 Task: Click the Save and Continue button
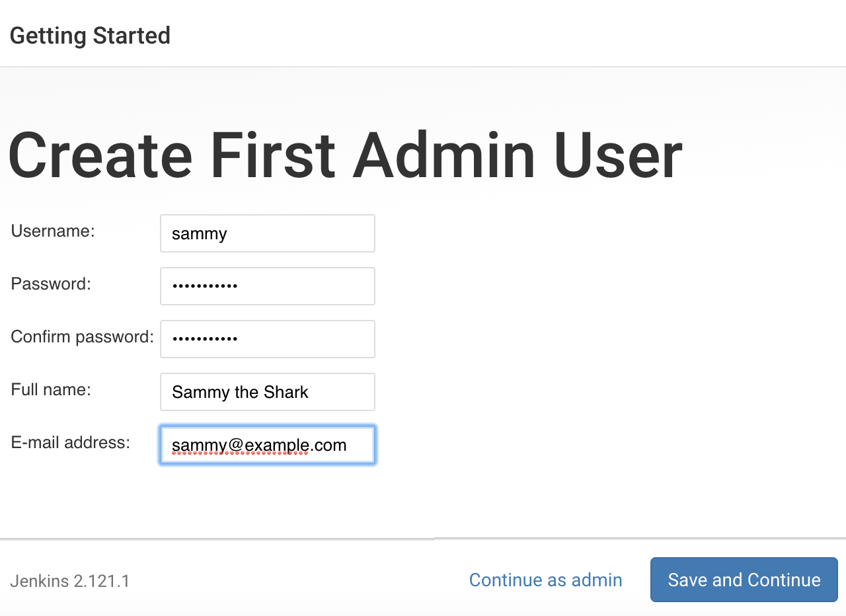[x=744, y=580]
